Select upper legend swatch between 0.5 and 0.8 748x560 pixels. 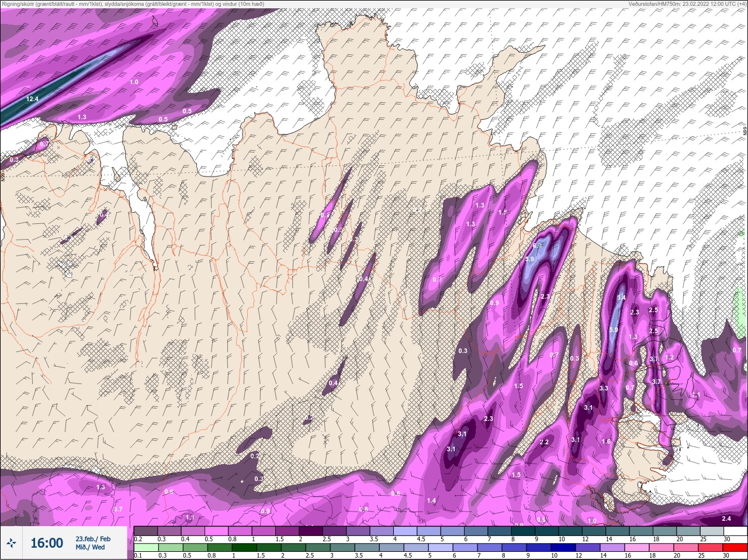pos(216,531)
